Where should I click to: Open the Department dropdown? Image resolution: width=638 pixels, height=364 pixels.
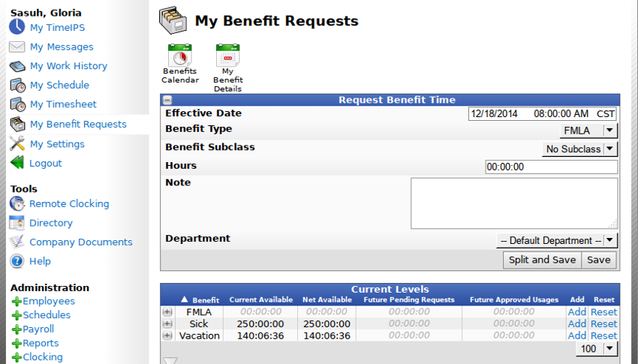[x=557, y=240]
